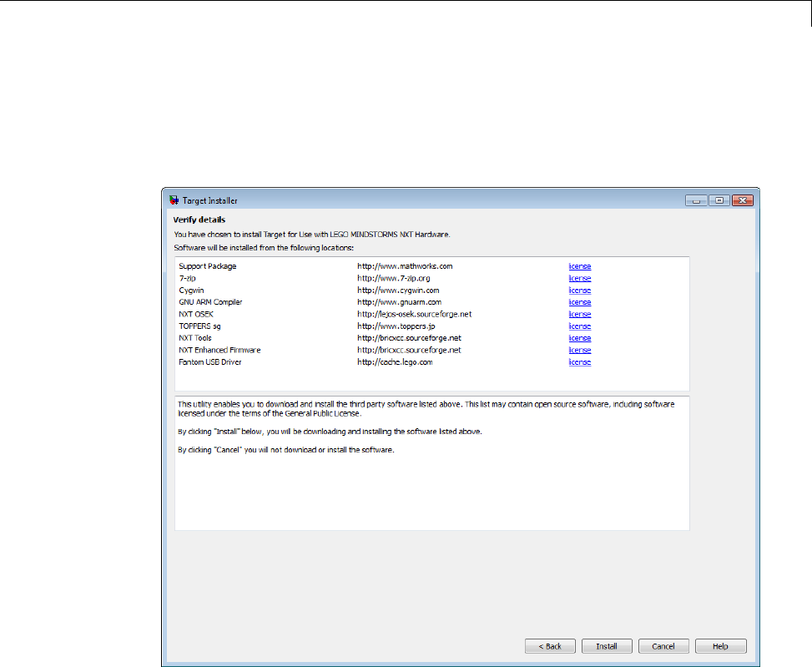The height and width of the screenshot is (667, 812).
Task: Select the Support Package row name
Action: tap(208, 266)
